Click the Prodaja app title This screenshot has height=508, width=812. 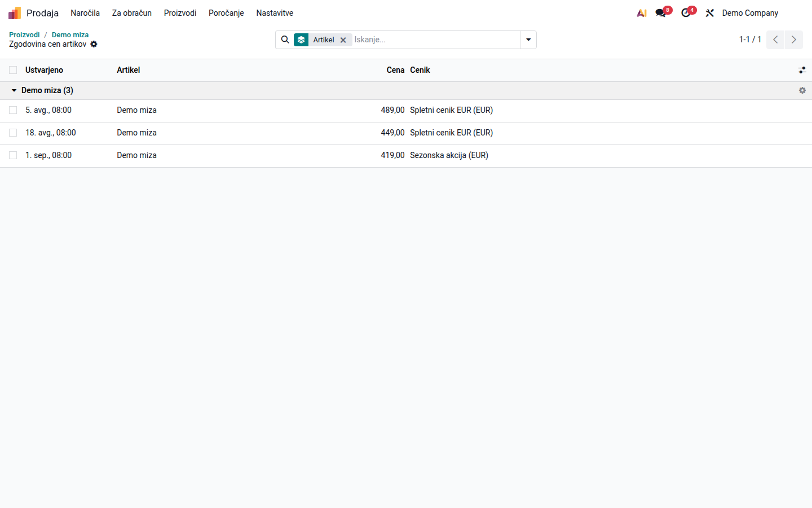click(42, 13)
